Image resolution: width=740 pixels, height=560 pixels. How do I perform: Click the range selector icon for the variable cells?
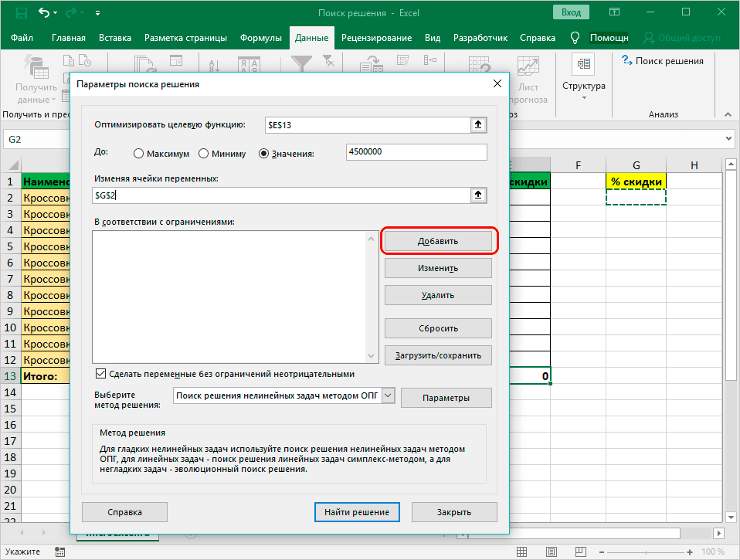tap(479, 196)
